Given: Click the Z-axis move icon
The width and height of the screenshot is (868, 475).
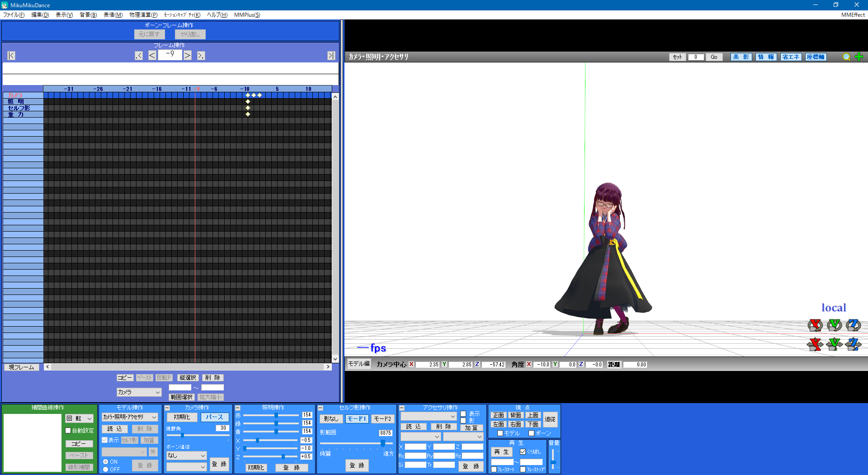Looking at the screenshot, I should [x=853, y=344].
